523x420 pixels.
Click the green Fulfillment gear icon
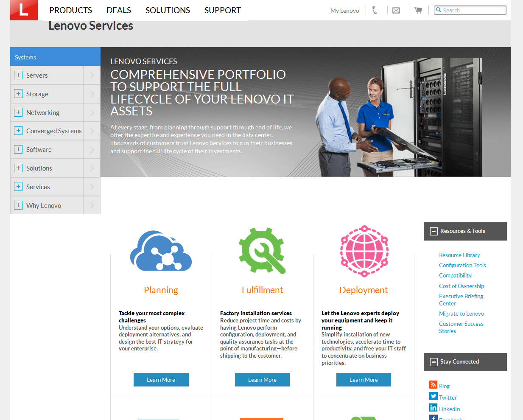[262, 251]
